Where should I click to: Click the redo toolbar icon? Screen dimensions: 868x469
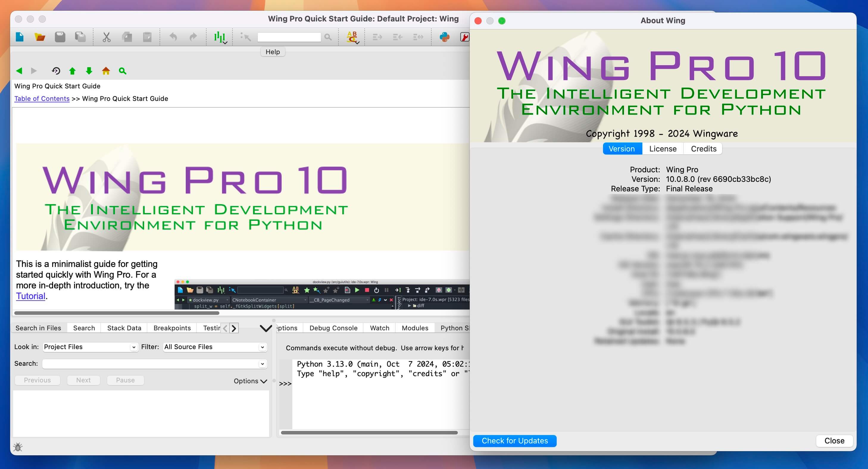(193, 36)
